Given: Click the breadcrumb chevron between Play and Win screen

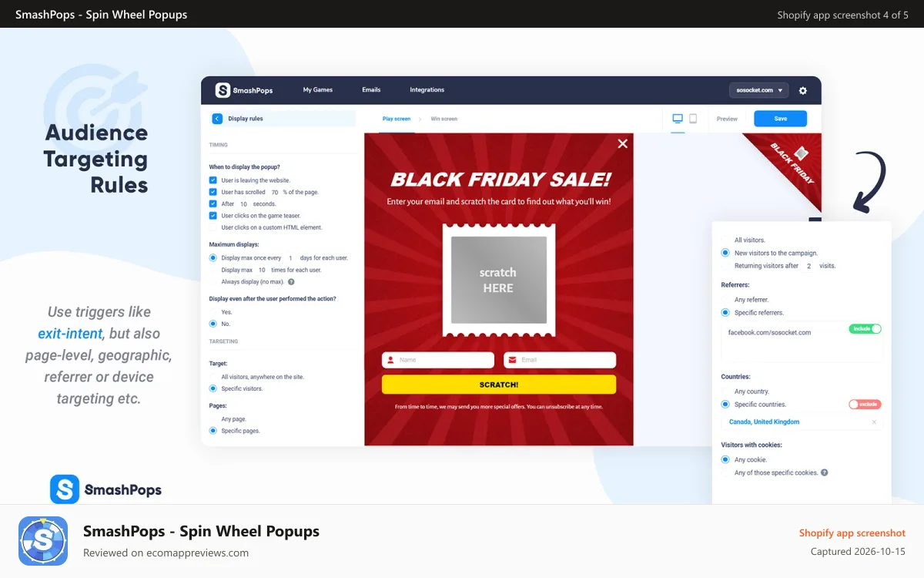Looking at the screenshot, I should point(420,119).
